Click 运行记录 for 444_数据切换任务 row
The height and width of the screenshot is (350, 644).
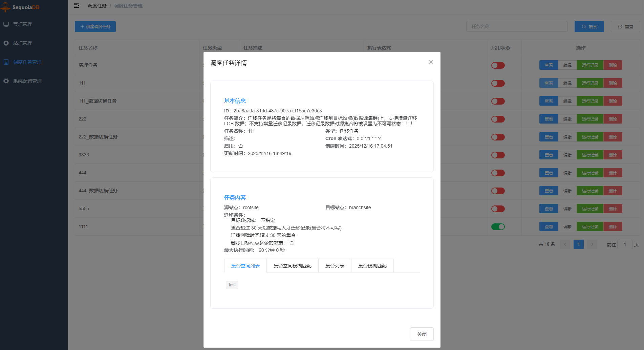tap(590, 191)
